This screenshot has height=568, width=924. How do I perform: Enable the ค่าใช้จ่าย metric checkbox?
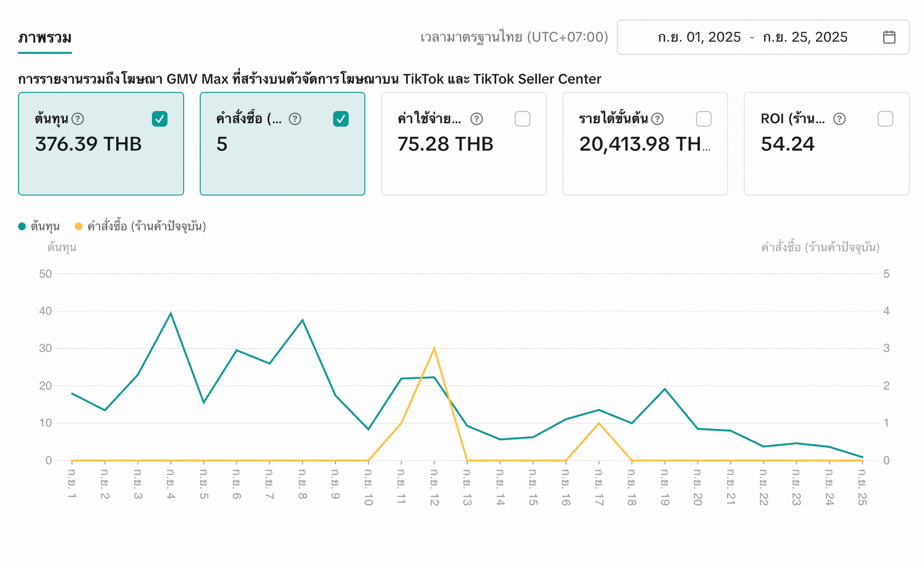[522, 119]
